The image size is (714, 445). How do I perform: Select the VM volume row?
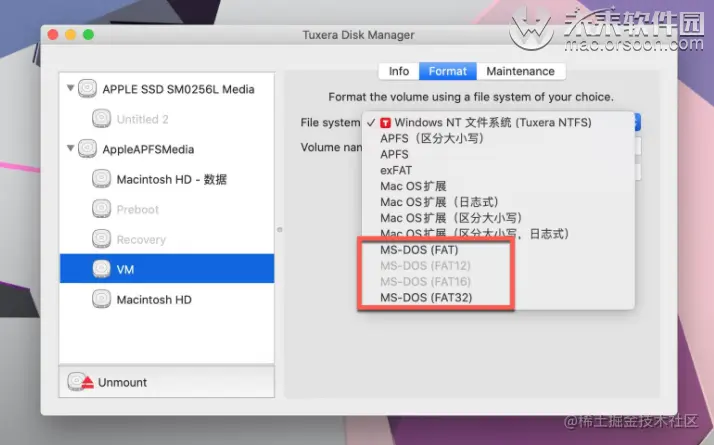point(167,269)
